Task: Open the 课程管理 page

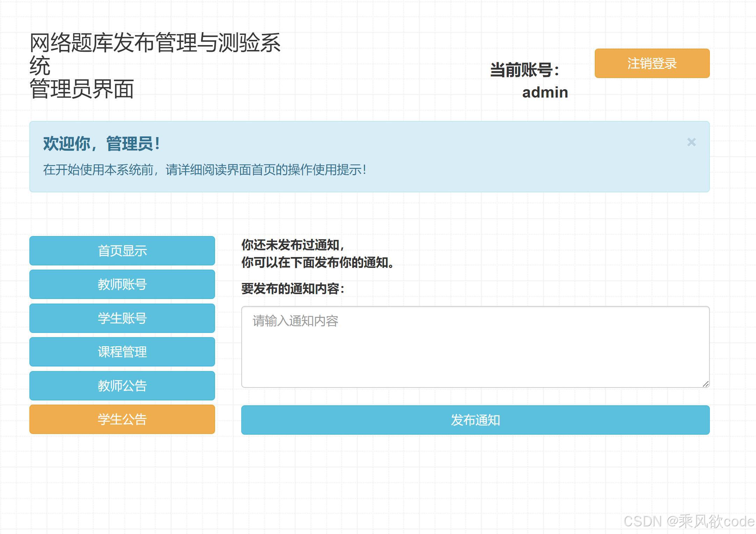Action: tap(122, 352)
